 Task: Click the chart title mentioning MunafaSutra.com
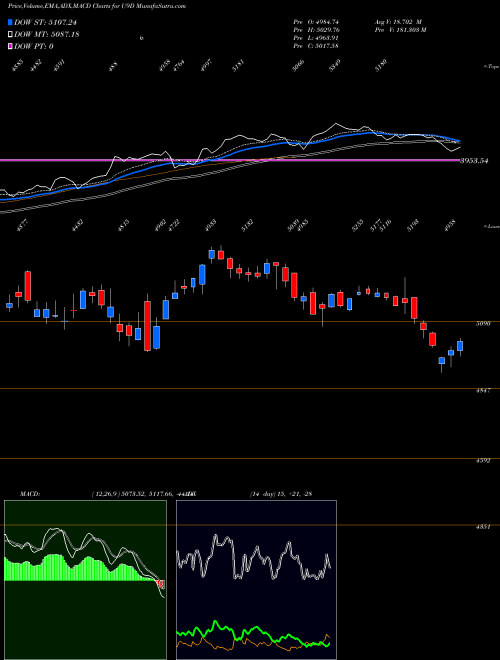[x=97, y=6]
